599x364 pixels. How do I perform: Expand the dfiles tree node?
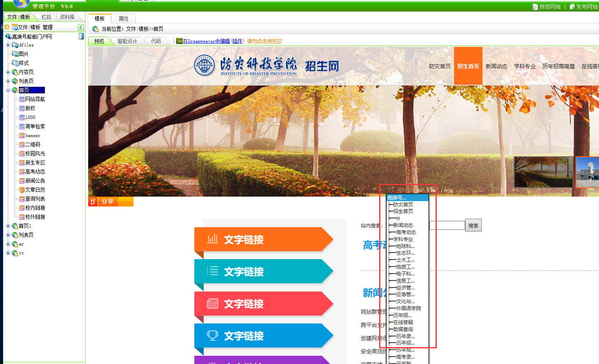tap(8, 45)
